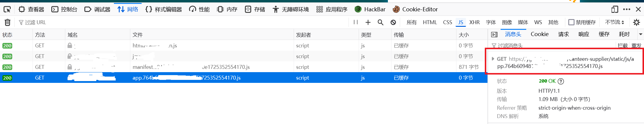
Task: Filter requests by 其他 other type
Action: [553, 22]
